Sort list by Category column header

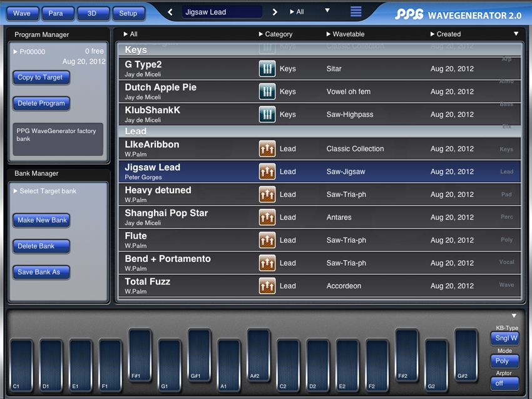tap(275, 34)
